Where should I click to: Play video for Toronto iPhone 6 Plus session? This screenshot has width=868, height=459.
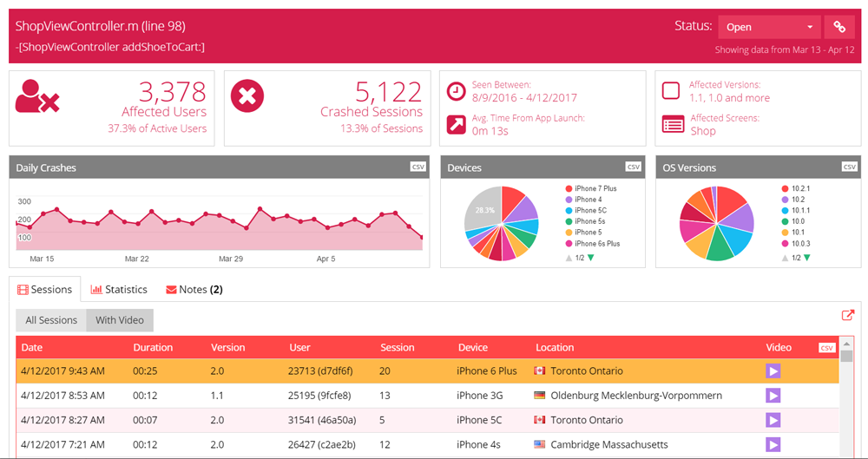(x=773, y=371)
